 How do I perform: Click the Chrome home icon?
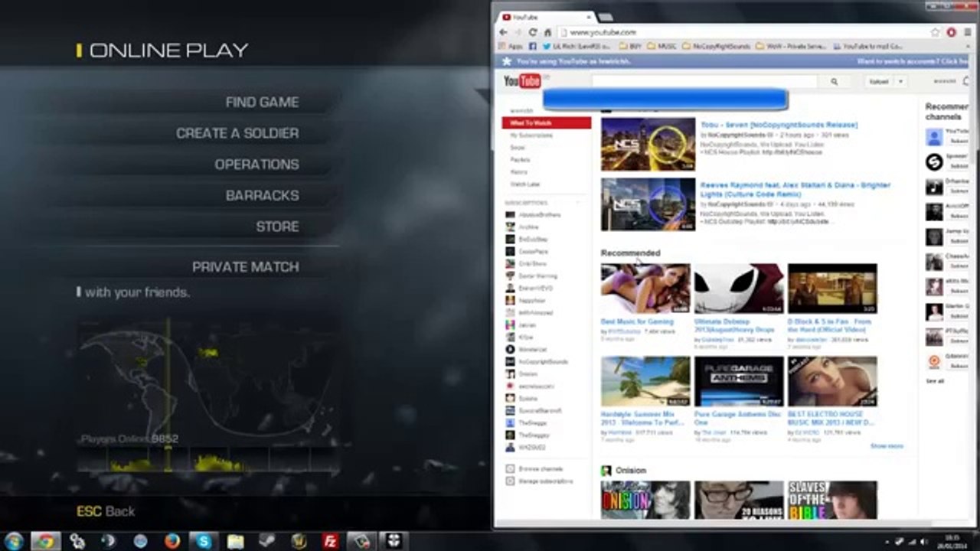click(x=547, y=32)
